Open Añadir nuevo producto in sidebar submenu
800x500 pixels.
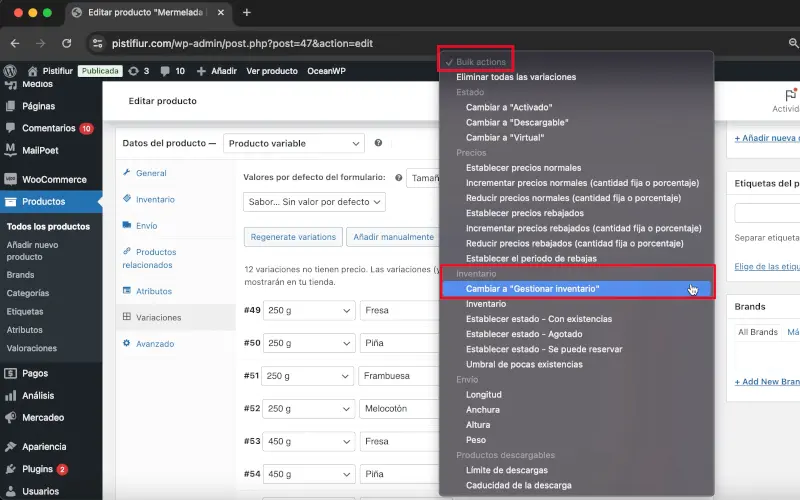pos(32,251)
